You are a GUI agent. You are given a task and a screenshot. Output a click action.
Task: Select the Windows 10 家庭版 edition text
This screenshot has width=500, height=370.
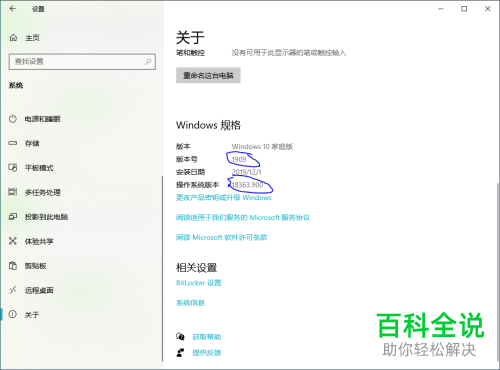(262, 147)
